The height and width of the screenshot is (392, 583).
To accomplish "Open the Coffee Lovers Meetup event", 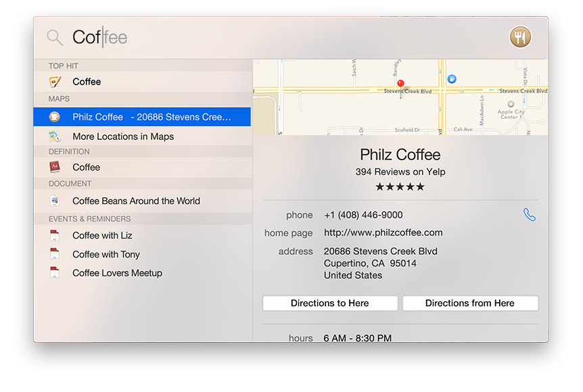I will [117, 273].
